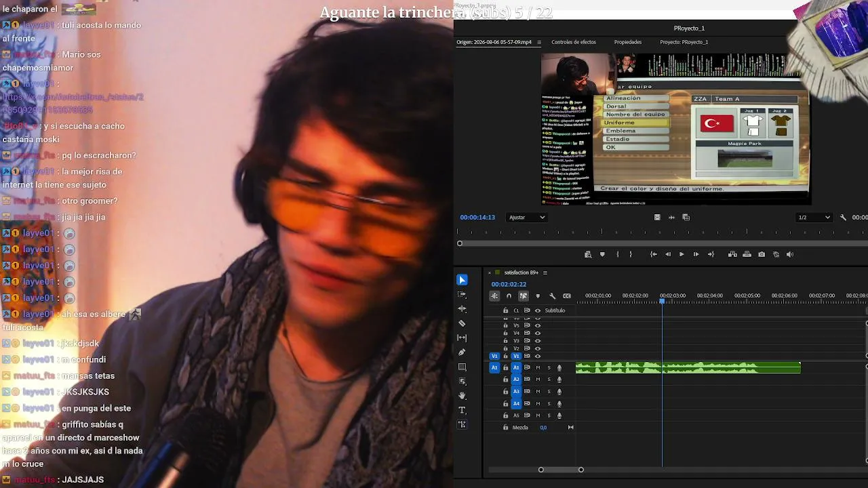The image size is (868, 488).
Task: Click the zoom-to-frame magnifier icon
Action: click(588, 255)
